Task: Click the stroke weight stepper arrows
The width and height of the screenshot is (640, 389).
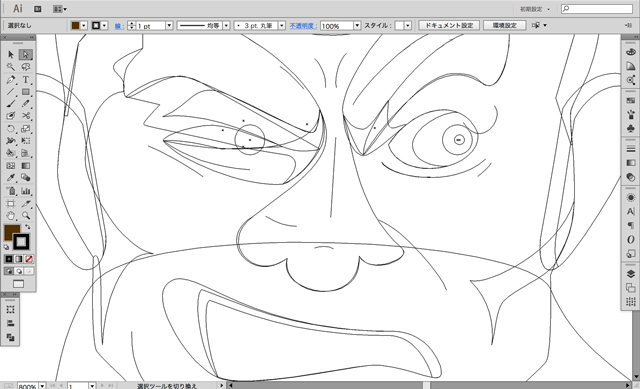Action: pyautogui.click(x=131, y=25)
